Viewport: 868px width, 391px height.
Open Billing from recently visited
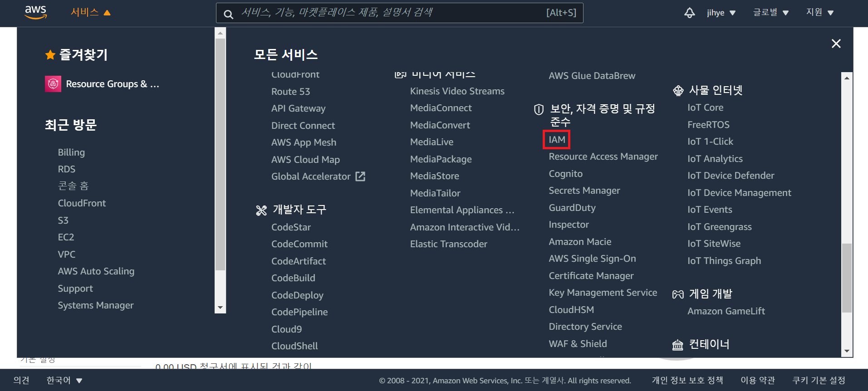tap(71, 152)
